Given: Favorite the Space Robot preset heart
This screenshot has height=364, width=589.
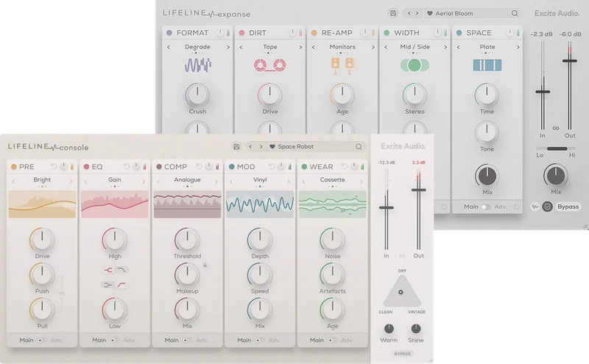Looking at the screenshot, I should coord(272,147).
